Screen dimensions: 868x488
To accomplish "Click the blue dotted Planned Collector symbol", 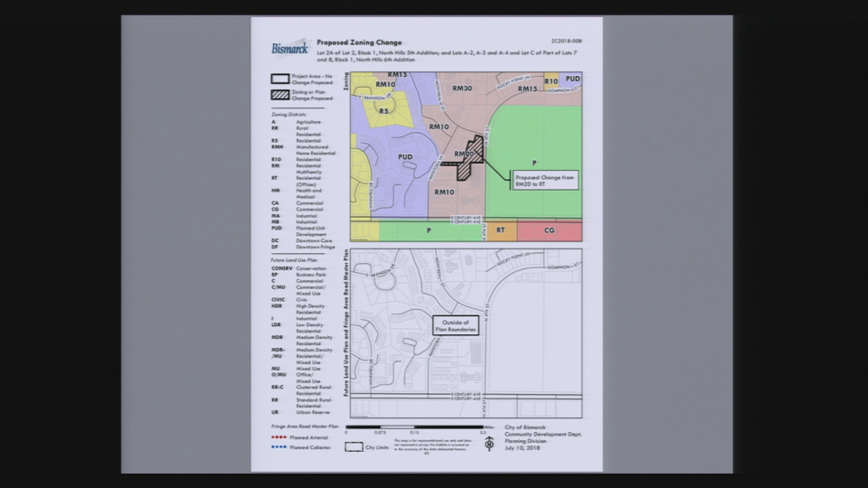I will coord(279,447).
